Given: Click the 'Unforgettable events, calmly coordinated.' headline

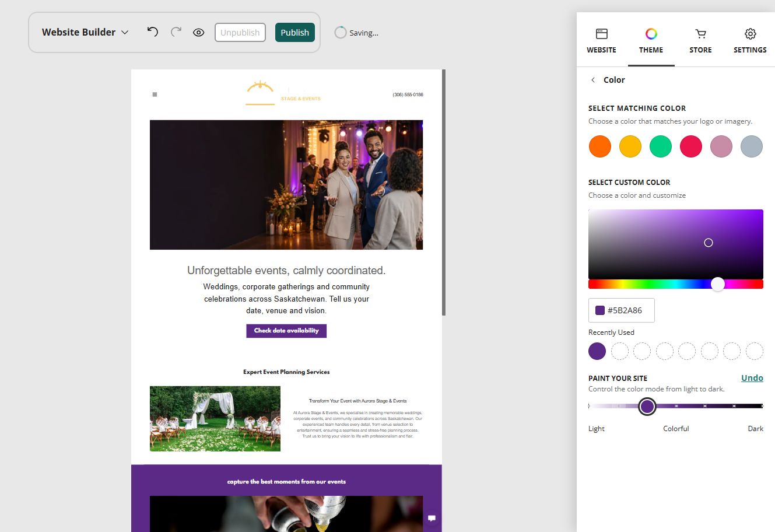Looking at the screenshot, I should pos(286,271).
